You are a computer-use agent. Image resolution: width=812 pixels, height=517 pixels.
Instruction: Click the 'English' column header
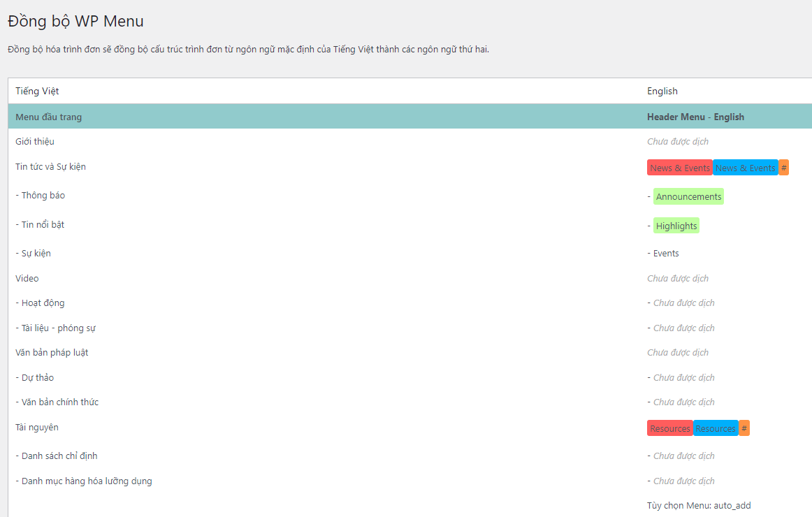pyautogui.click(x=662, y=91)
